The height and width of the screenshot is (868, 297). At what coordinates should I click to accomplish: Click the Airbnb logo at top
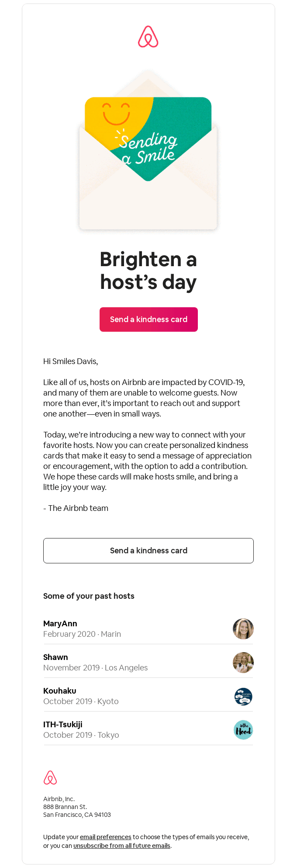coord(148,37)
